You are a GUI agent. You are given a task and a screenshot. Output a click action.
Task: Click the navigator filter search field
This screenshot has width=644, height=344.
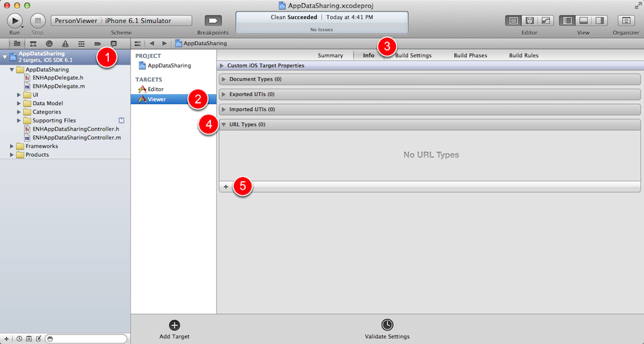click(x=86, y=339)
